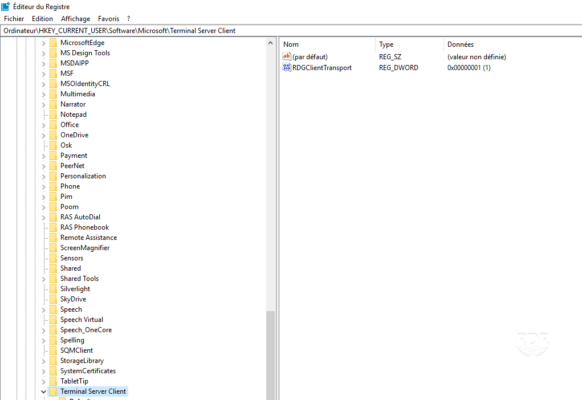The image size is (582, 400).
Task: Collapse the Terminal Server Client key
Action: tap(43, 391)
